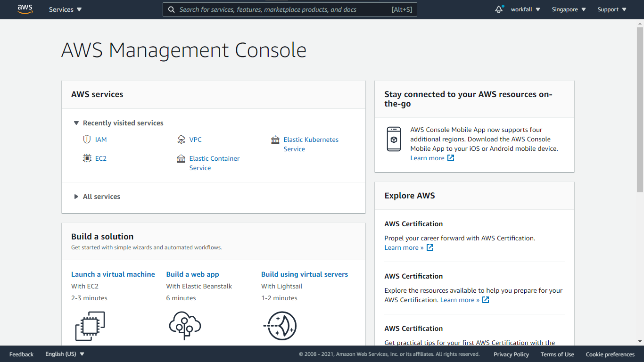The height and width of the screenshot is (362, 644).
Task: Click Build using virtual servers link
Action: pyautogui.click(x=305, y=274)
